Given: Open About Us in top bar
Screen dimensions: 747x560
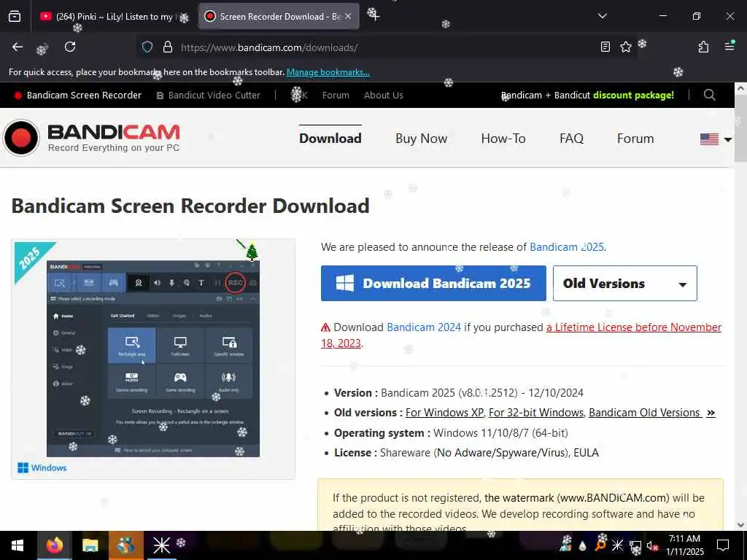Looking at the screenshot, I should [x=384, y=96].
